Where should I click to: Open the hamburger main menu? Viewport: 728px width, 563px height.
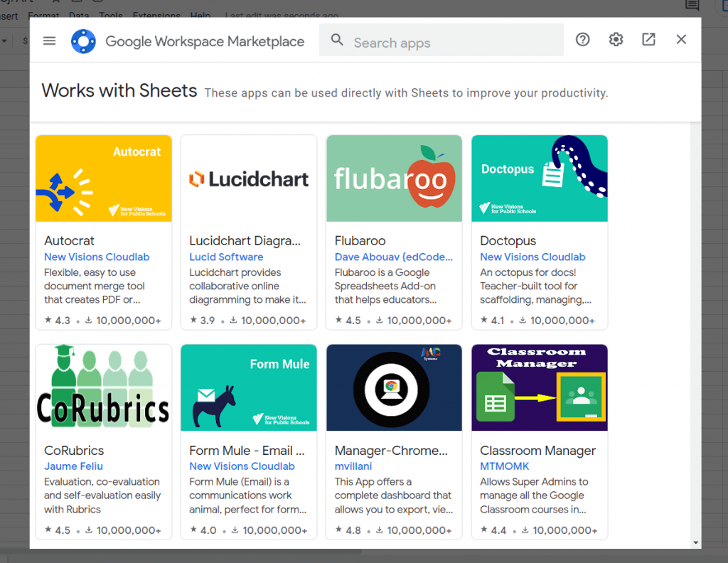point(49,41)
